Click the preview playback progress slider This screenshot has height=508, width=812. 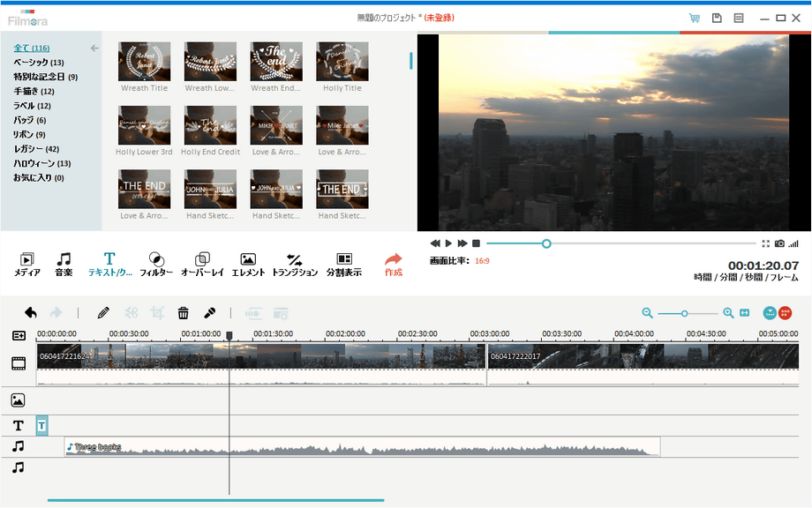point(620,243)
